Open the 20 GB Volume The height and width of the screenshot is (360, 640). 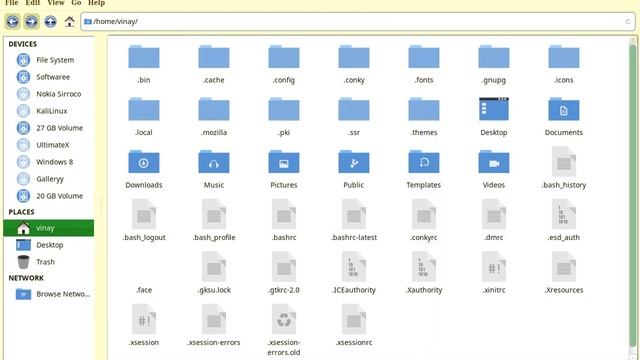click(49, 196)
